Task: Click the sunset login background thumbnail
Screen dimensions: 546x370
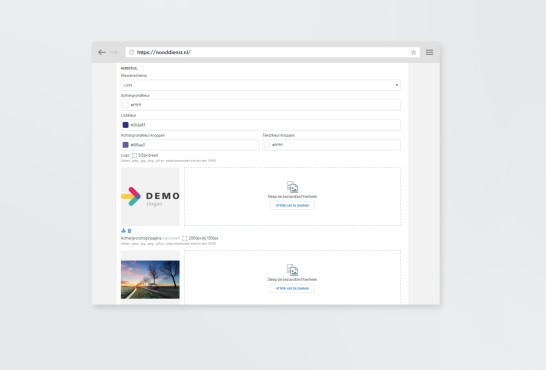Action: tap(150, 280)
